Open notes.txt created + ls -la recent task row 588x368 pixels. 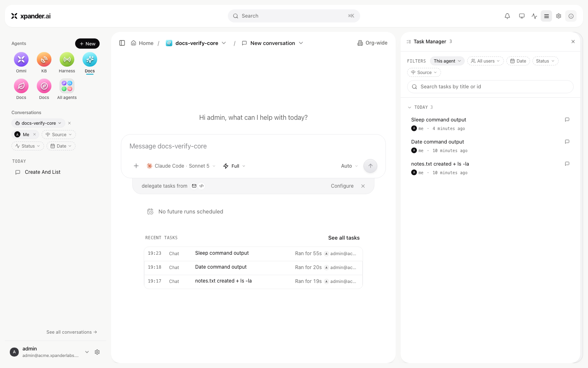click(253, 281)
